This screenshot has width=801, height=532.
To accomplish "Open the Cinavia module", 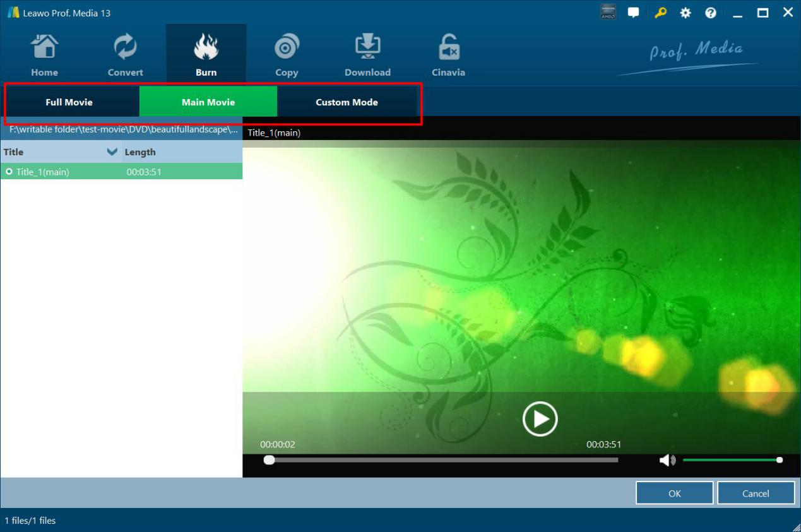I will (448, 56).
